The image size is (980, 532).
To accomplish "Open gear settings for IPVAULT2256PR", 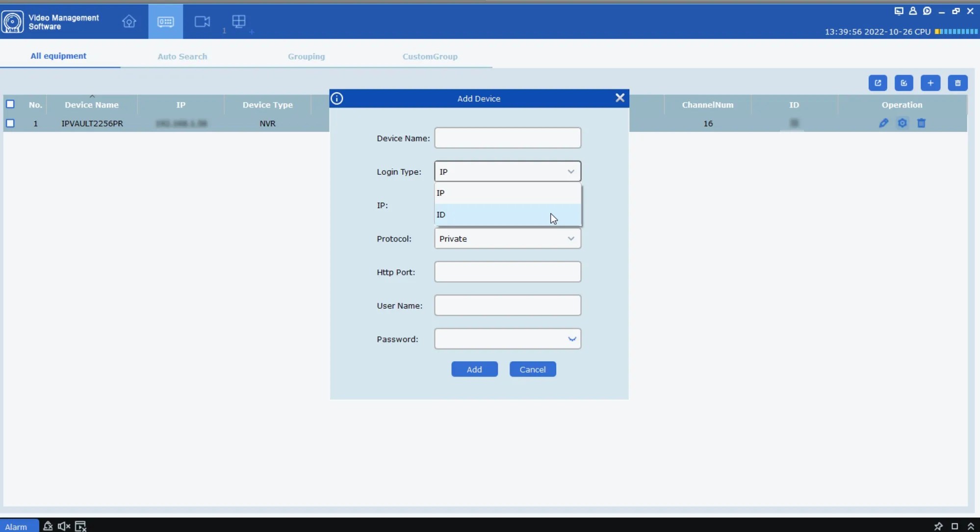I will point(902,123).
